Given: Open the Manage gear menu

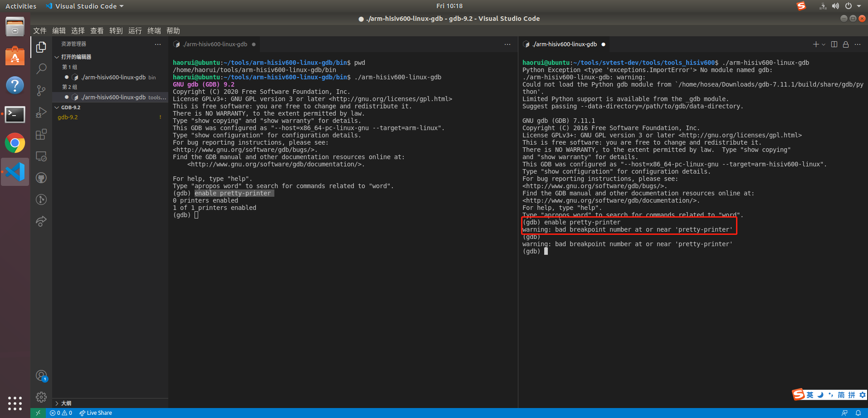Looking at the screenshot, I should tap(41, 397).
